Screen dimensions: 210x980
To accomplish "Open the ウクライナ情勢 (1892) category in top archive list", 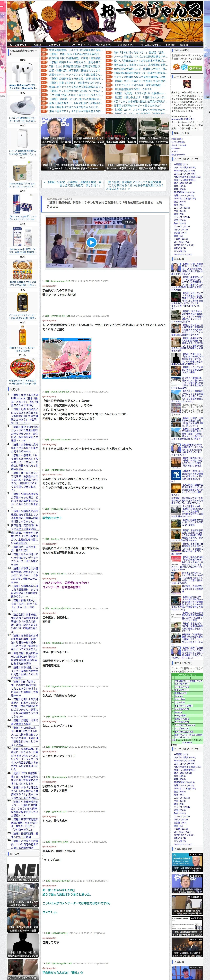I will point(185,167).
